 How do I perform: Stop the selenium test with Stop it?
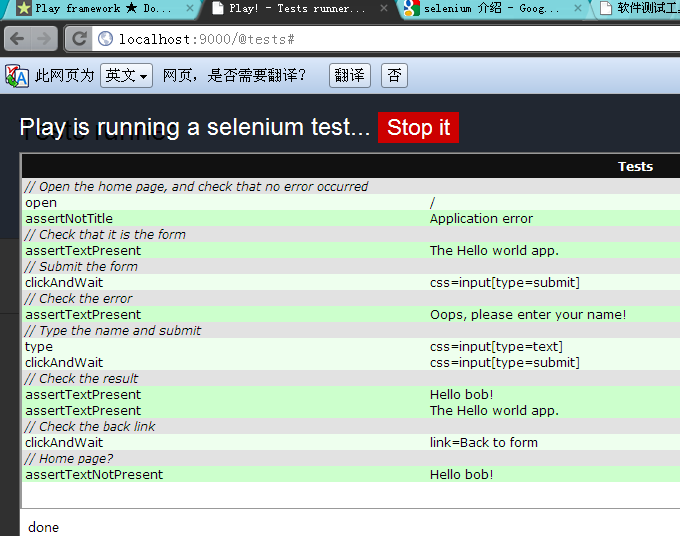click(x=418, y=127)
